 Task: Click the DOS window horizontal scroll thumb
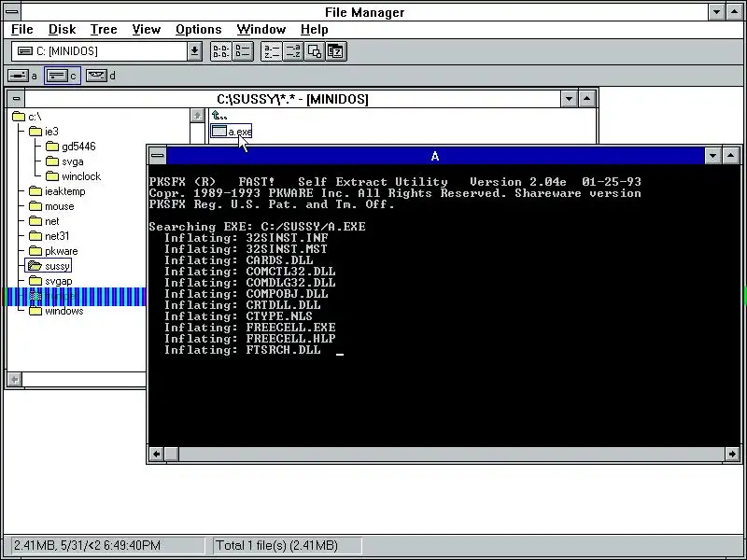(x=172, y=455)
